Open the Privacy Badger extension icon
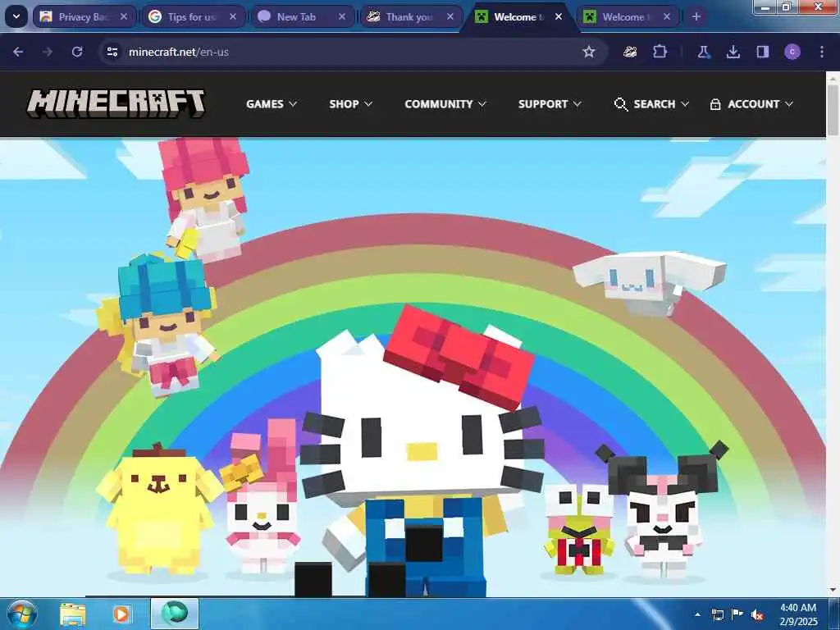The height and width of the screenshot is (630, 840). point(630,52)
